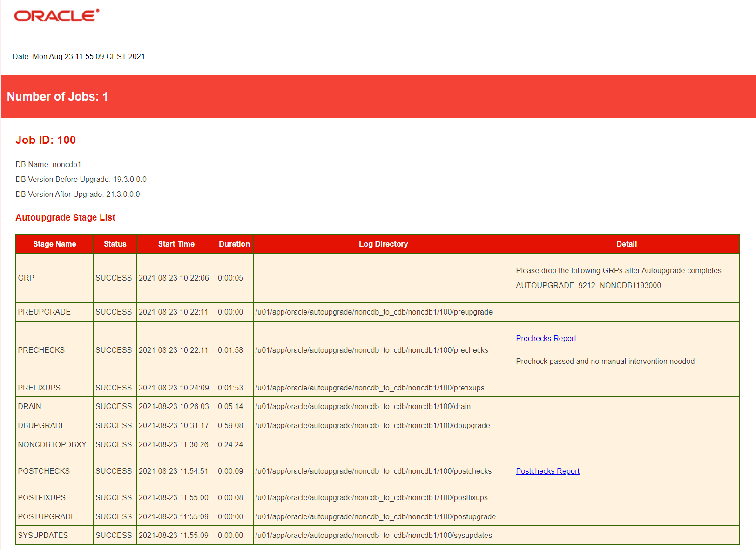
Task: Click the POSTCHECKS start time 11:54:51
Action: point(174,471)
